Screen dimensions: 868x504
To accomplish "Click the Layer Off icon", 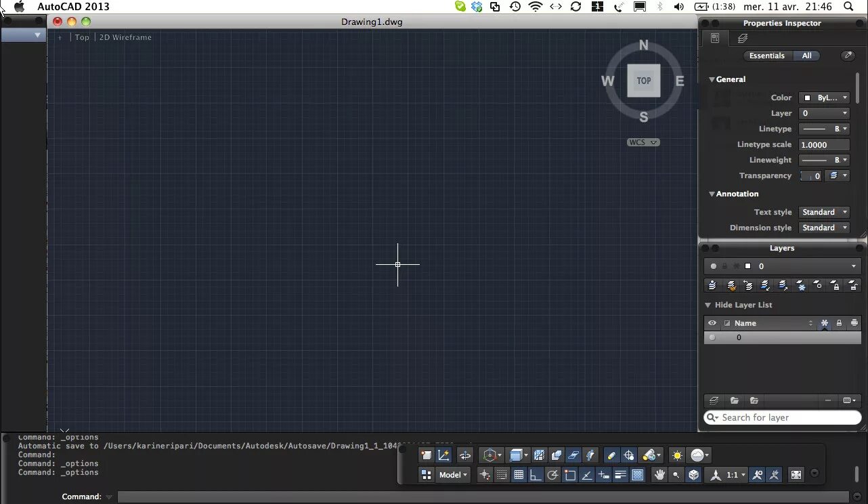I will [x=818, y=285].
